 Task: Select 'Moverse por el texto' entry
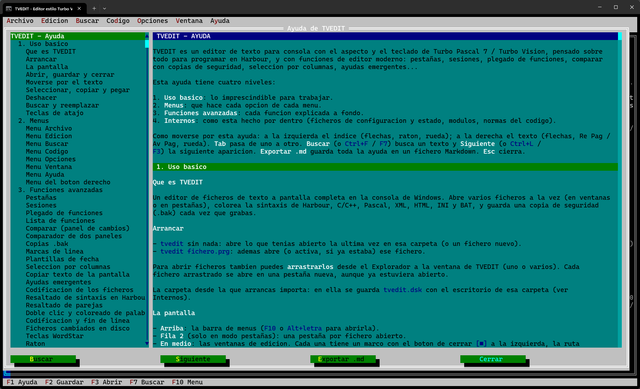click(x=64, y=82)
